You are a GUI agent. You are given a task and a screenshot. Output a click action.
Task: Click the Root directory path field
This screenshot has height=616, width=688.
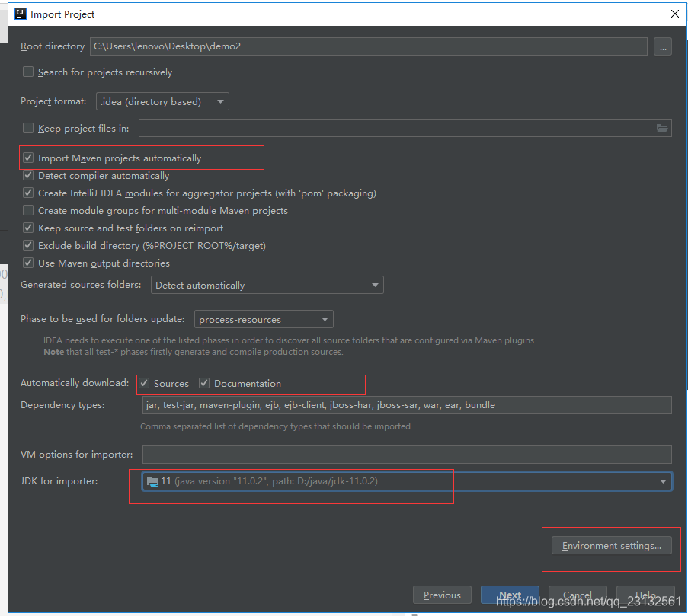tap(368, 46)
